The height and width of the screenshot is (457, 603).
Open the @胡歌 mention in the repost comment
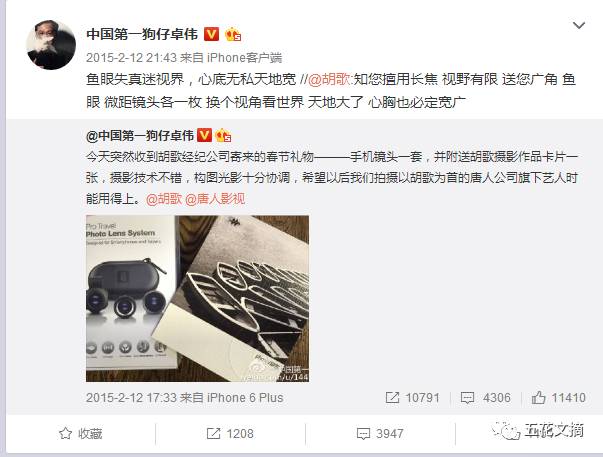[x=330, y=80]
